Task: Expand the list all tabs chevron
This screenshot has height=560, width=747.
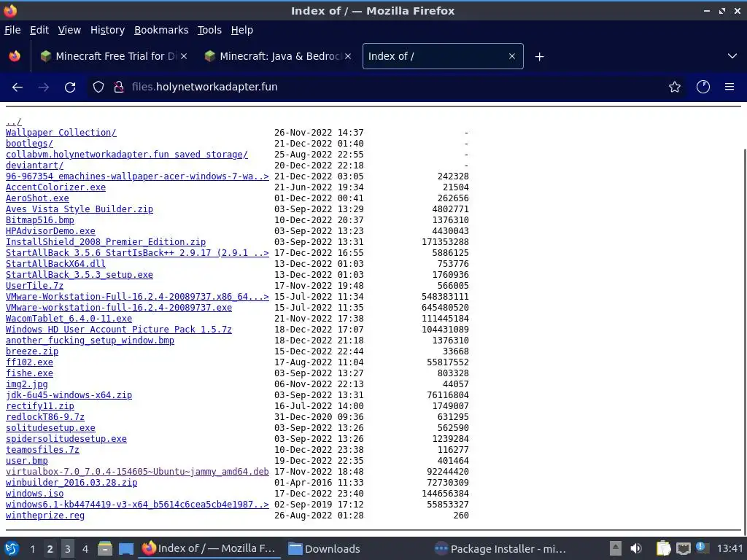Action: (732, 56)
